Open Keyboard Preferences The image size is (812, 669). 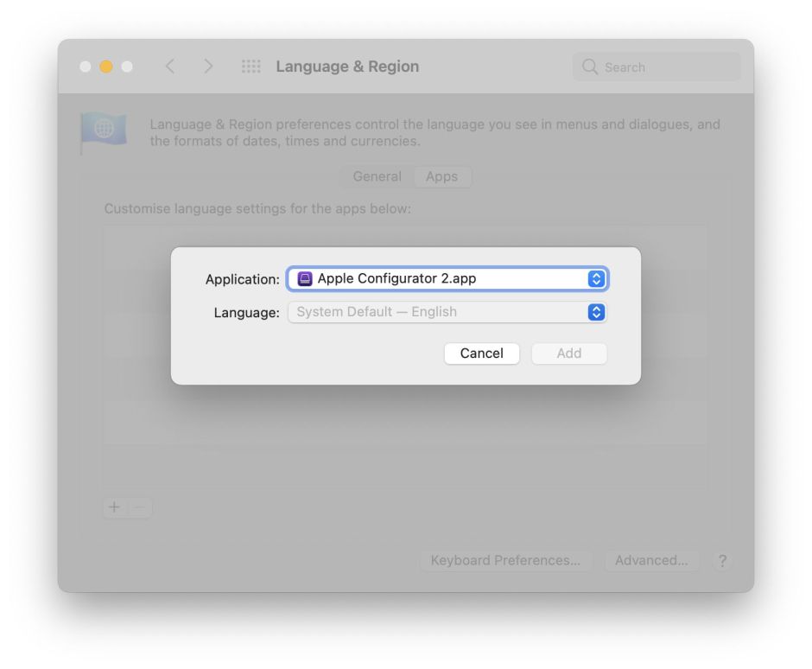click(505, 560)
